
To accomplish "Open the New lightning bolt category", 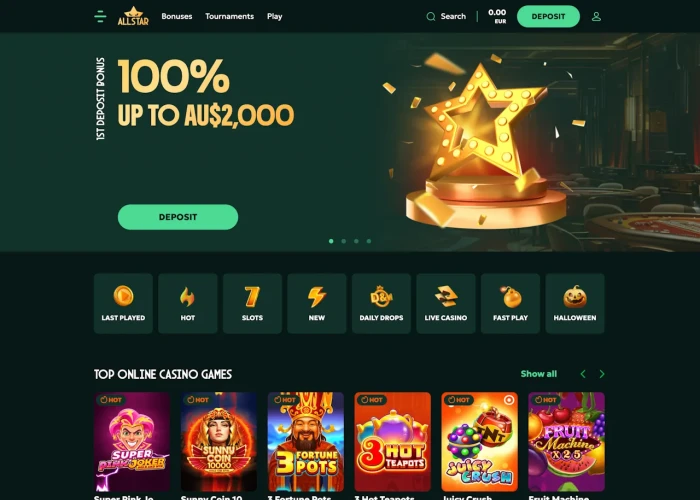I will click(317, 304).
